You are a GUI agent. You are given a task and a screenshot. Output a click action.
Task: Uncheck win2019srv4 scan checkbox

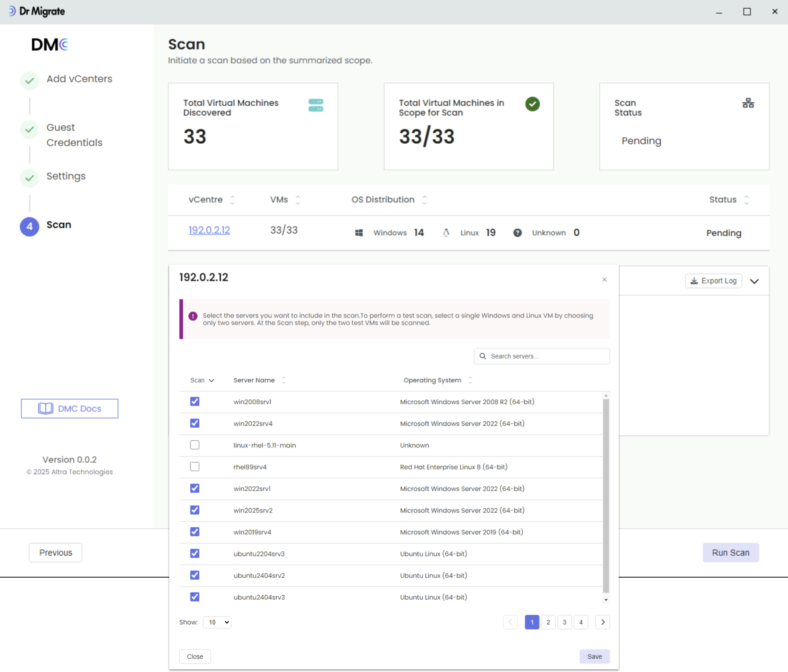[195, 532]
